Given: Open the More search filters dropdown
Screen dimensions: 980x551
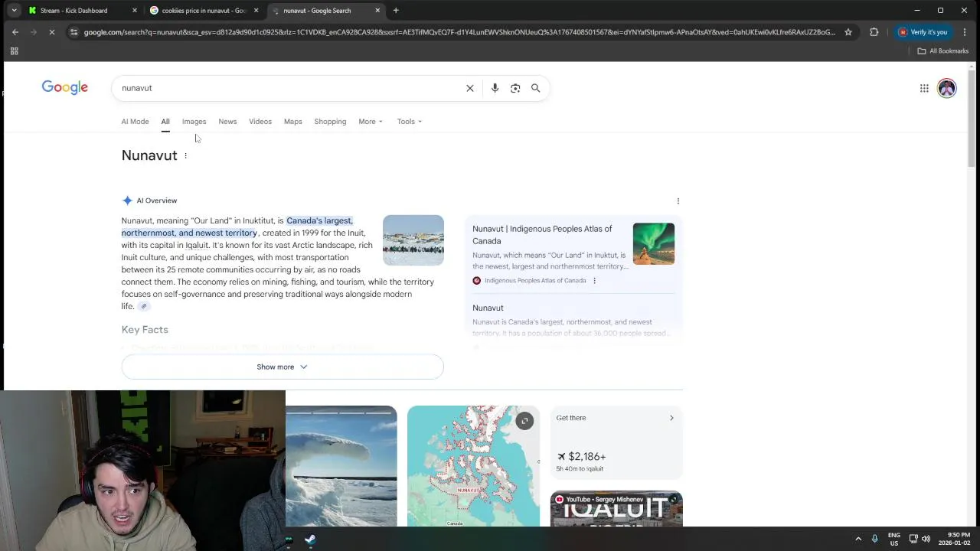Looking at the screenshot, I should click(x=371, y=122).
